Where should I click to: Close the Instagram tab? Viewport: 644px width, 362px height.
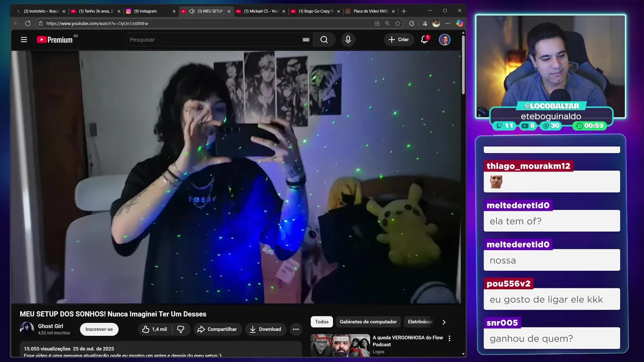[x=174, y=11]
